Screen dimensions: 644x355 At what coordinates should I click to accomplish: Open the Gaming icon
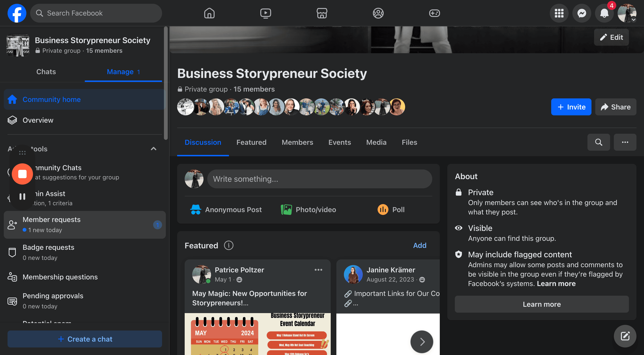pyautogui.click(x=435, y=13)
